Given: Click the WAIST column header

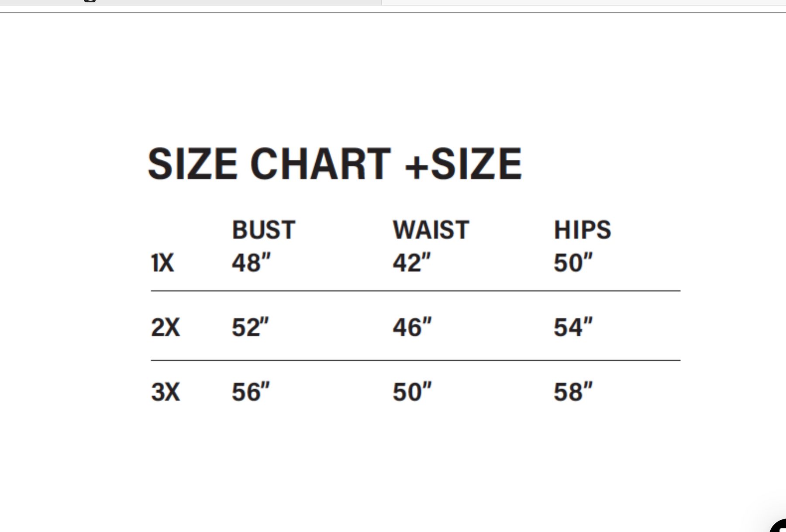Looking at the screenshot, I should tap(431, 230).
